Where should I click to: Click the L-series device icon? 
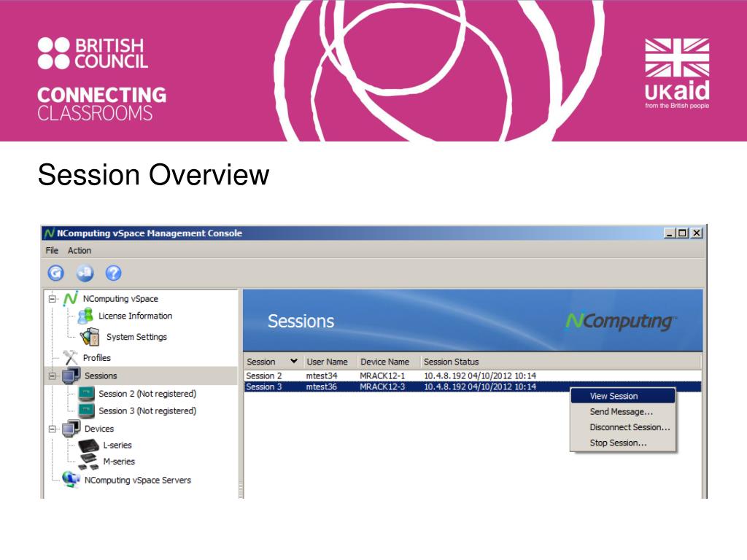tap(88, 446)
